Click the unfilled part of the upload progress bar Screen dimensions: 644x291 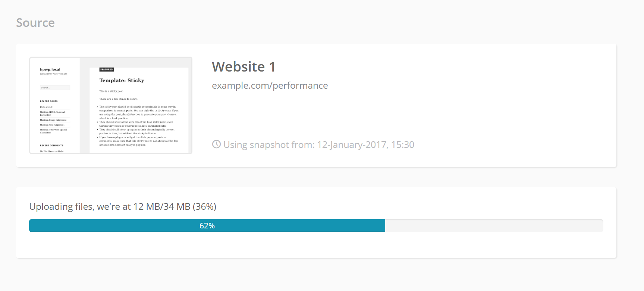[494, 226]
